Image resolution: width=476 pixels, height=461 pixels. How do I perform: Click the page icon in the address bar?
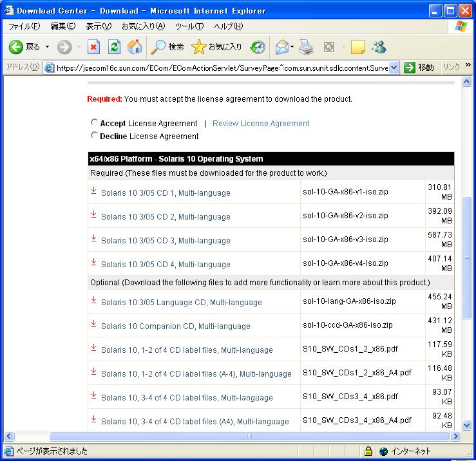point(50,68)
